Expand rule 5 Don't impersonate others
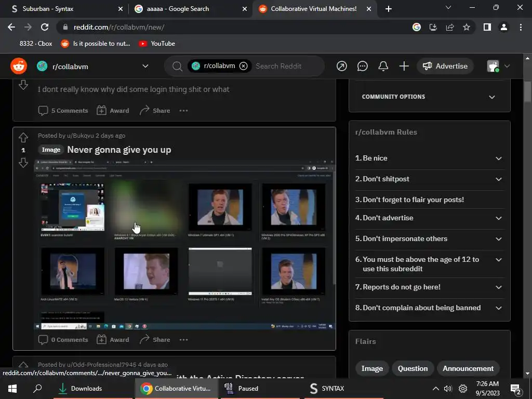This screenshot has height=399, width=532. click(429, 238)
